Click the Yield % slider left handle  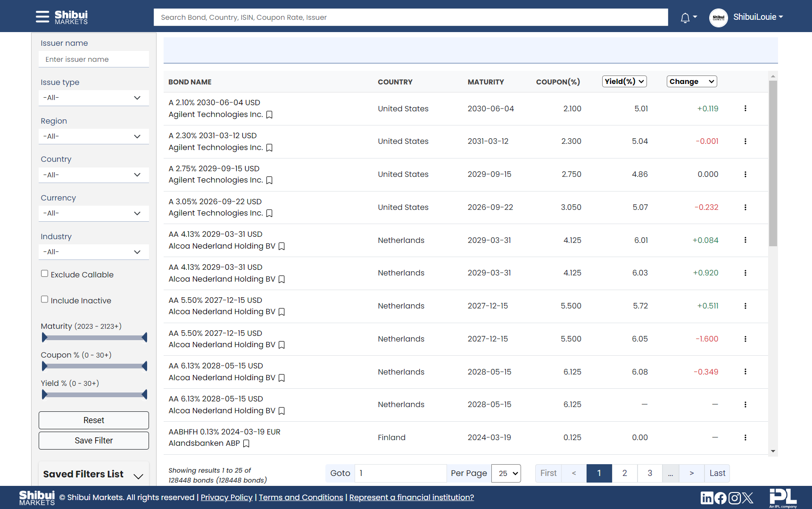(44, 394)
